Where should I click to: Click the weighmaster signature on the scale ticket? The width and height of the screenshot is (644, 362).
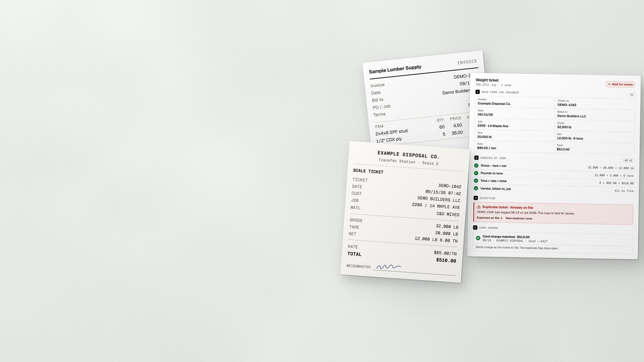pos(388,267)
